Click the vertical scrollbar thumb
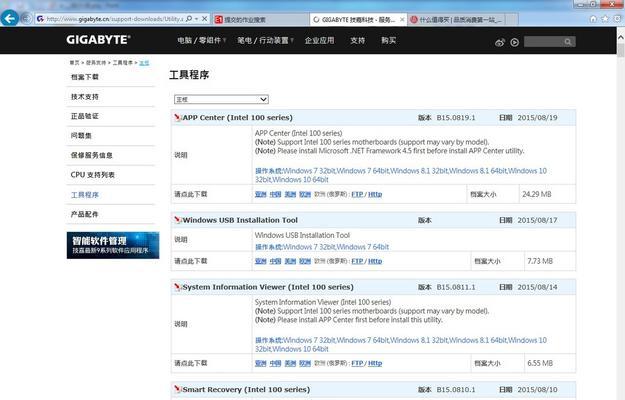The image size is (625, 400). pos(621,51)
